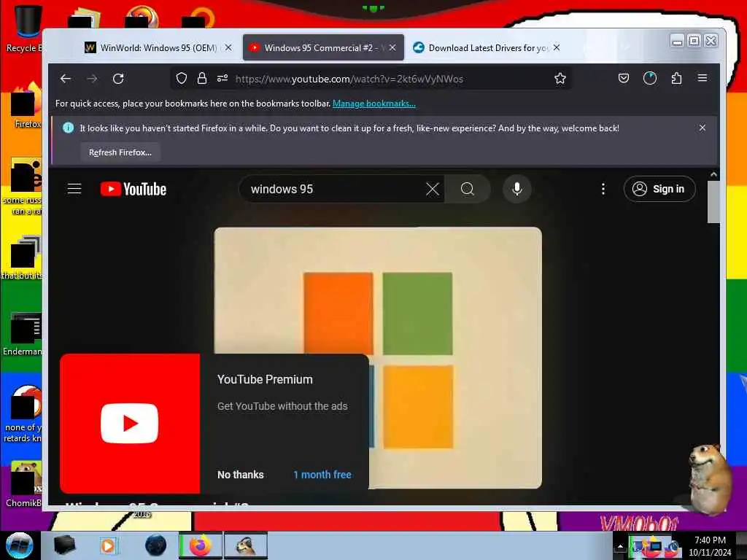Go back with the browser back arrow

(x=66, y=79)
